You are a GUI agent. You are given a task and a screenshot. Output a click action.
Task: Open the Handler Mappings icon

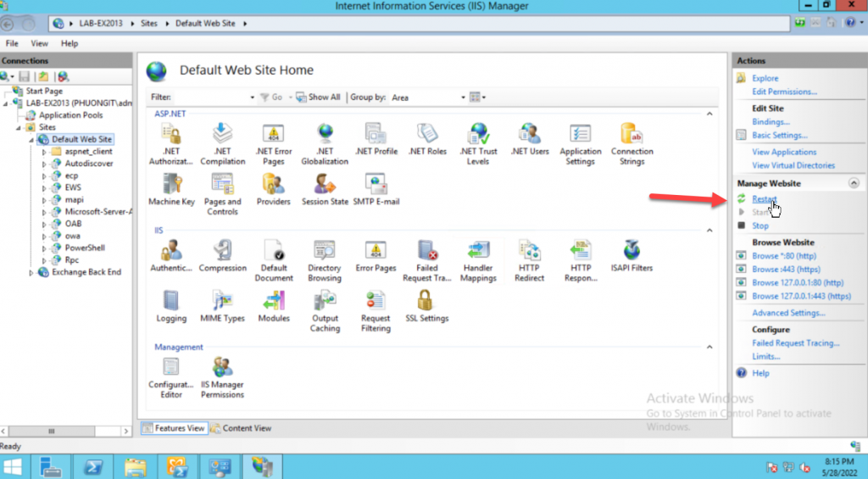(478, 252)
